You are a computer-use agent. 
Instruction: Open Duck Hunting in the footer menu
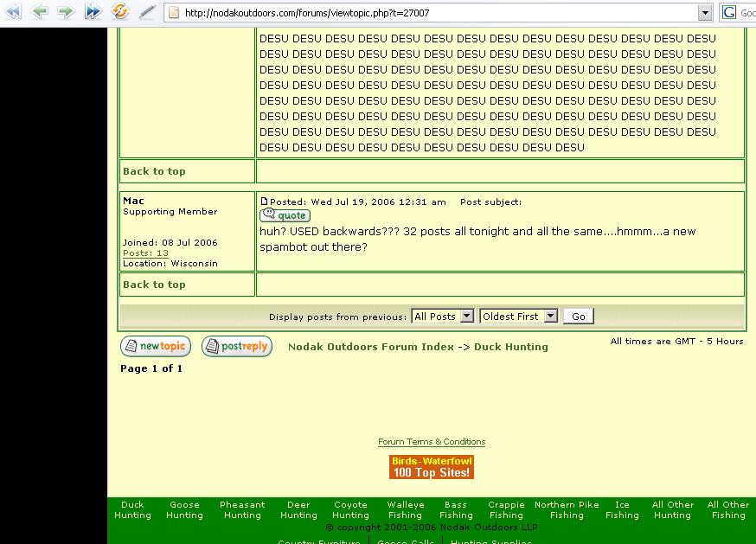[x=132, y=509]
